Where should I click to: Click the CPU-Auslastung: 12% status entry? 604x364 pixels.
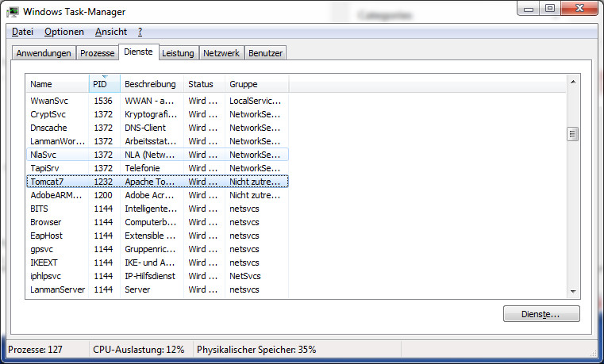coord(139,350)
